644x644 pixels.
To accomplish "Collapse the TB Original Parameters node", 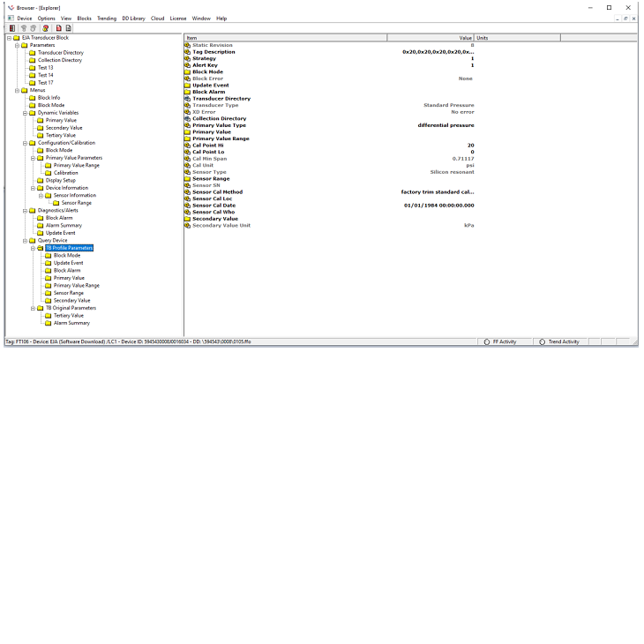I will 33,308.
